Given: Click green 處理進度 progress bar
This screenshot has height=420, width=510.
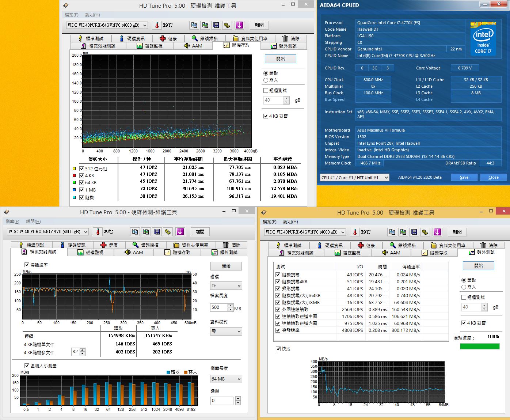Looking at the screenshot, I should (480, 346).
